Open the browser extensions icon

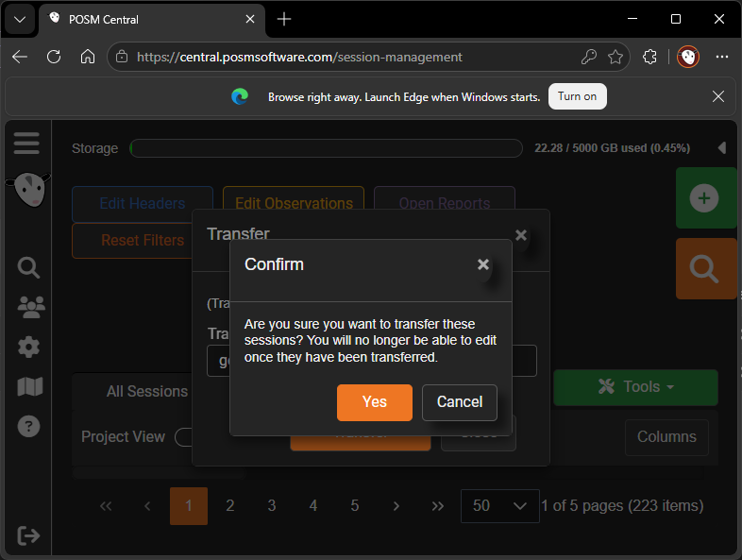click(x=649, y=57)
